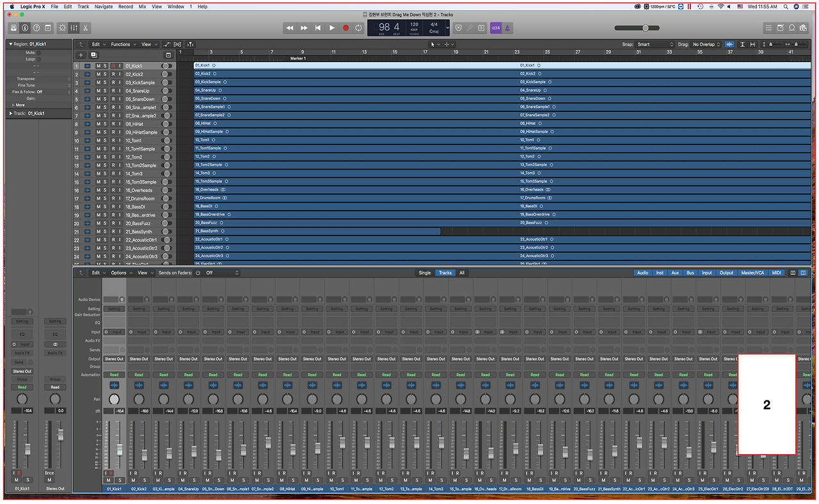Click the 21_BassSynth region in tracks area
The image size is (819, 504).
317,231
